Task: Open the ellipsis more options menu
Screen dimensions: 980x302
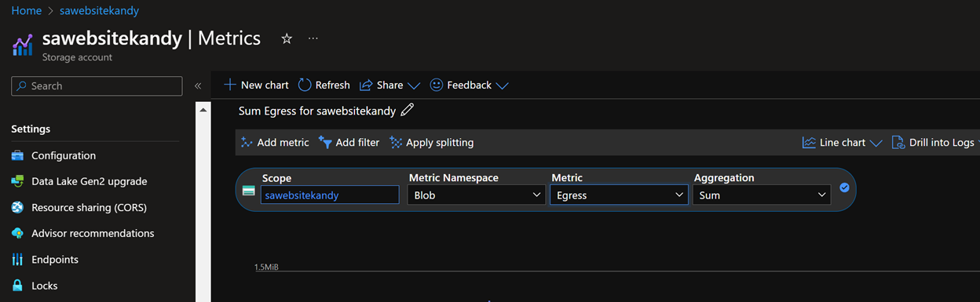Action: [313, 38]
